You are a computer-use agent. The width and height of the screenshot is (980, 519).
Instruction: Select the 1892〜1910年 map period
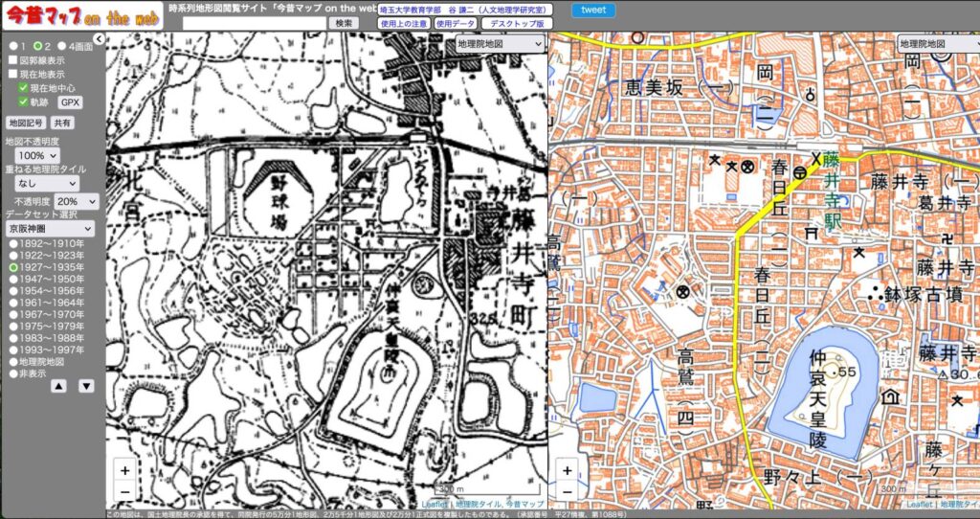point(13,243)
